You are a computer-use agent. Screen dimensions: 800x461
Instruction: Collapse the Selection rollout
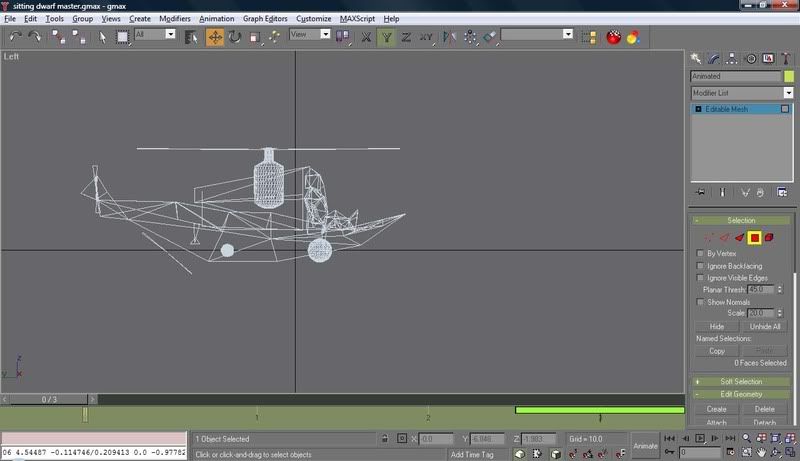coord(741,220)
